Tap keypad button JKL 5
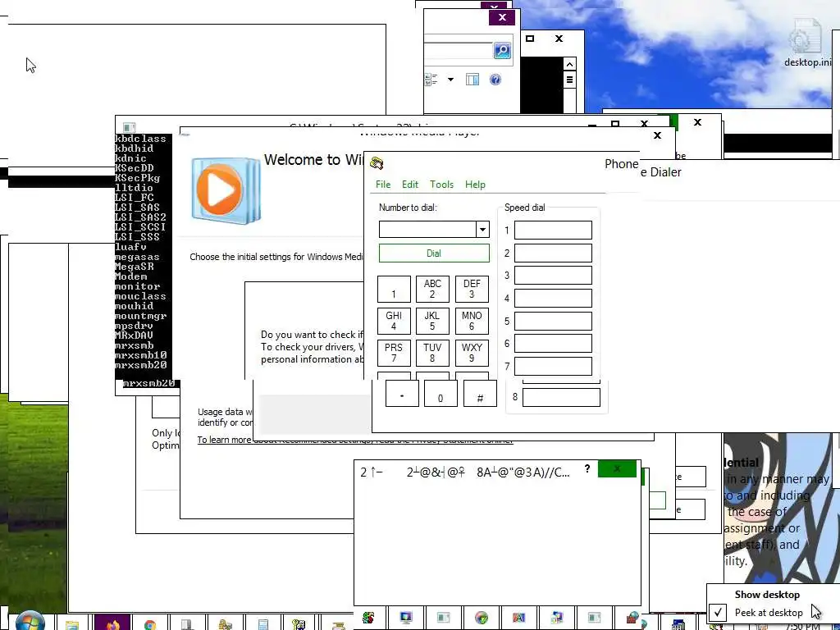 coord(432,321)
